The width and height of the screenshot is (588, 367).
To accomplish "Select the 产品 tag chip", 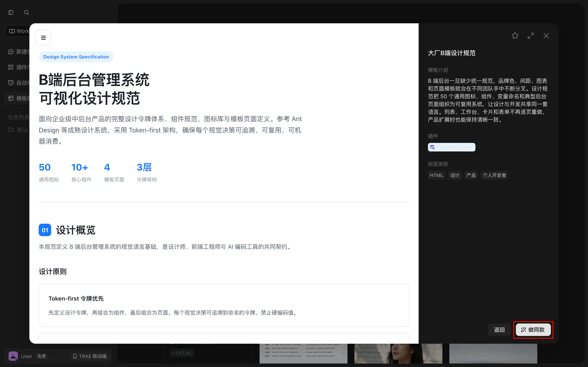I will [471, 175].
